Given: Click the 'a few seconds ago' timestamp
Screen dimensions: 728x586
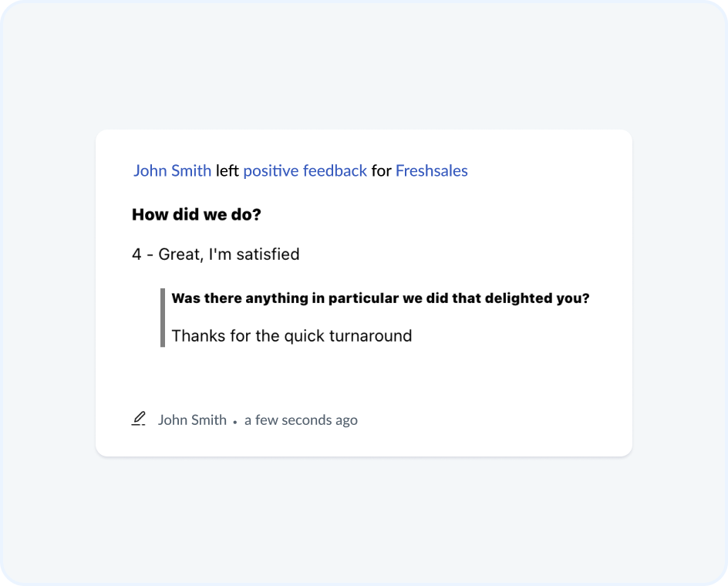Looking at the screenshot, I should point(301,420).
